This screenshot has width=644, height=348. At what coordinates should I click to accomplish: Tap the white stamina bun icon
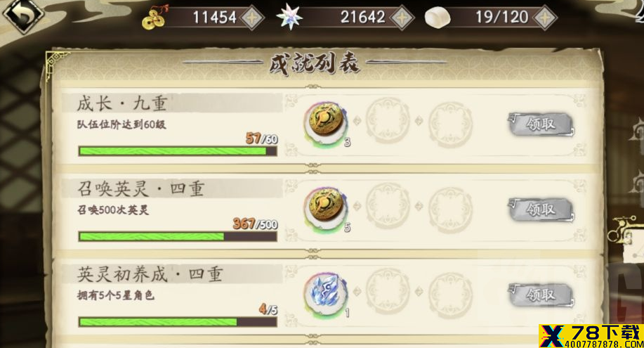click(437, 18)
